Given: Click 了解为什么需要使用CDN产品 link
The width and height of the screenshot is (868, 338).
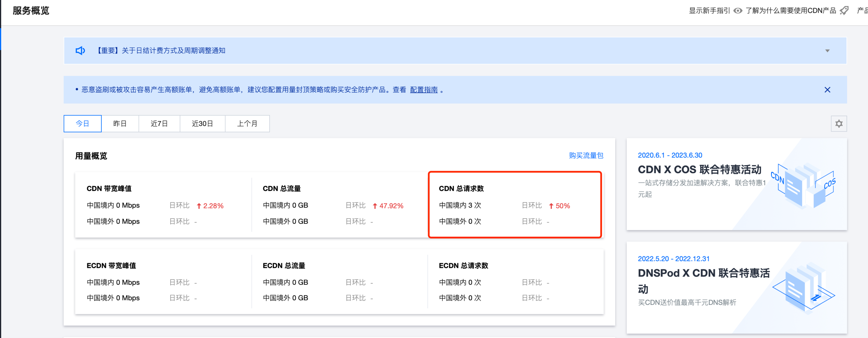Looking at the screenshot, I should pos(791,11).
